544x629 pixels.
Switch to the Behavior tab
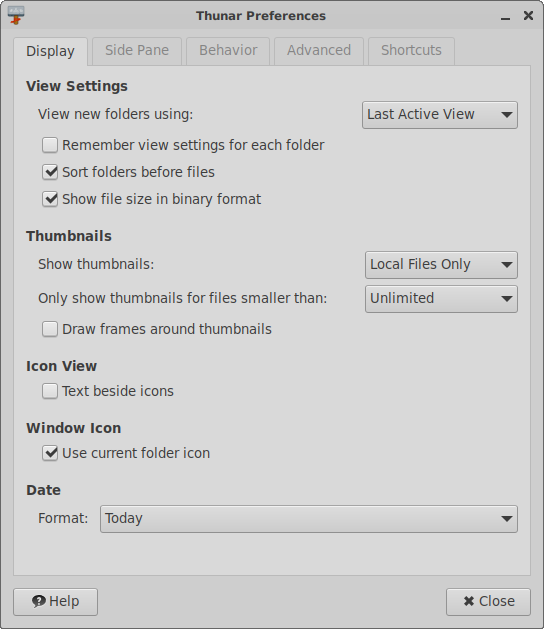228,51
